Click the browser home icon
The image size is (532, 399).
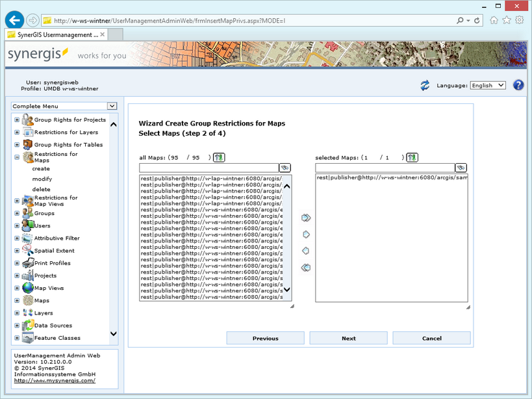[494, 20]
